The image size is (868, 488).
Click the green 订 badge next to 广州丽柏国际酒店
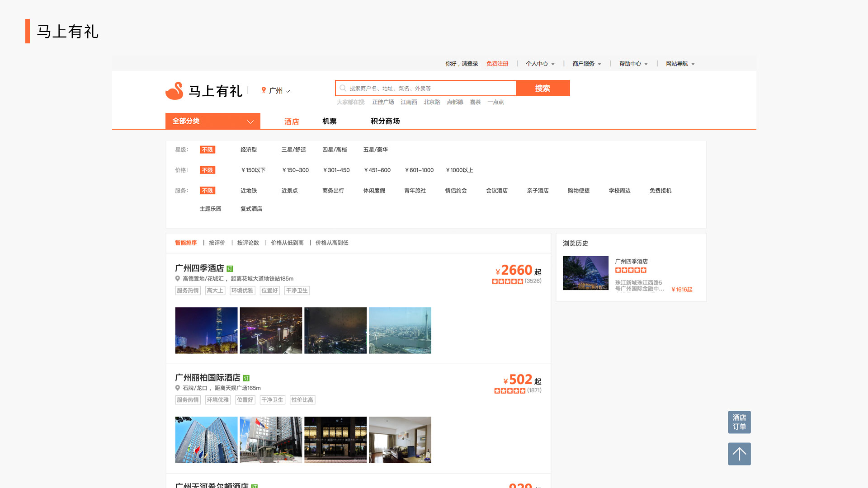click(x=246, y=378)
